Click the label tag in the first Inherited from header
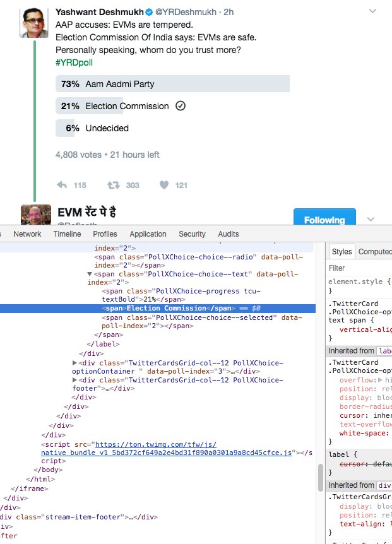392x544 pixels. tap(384, 351)
